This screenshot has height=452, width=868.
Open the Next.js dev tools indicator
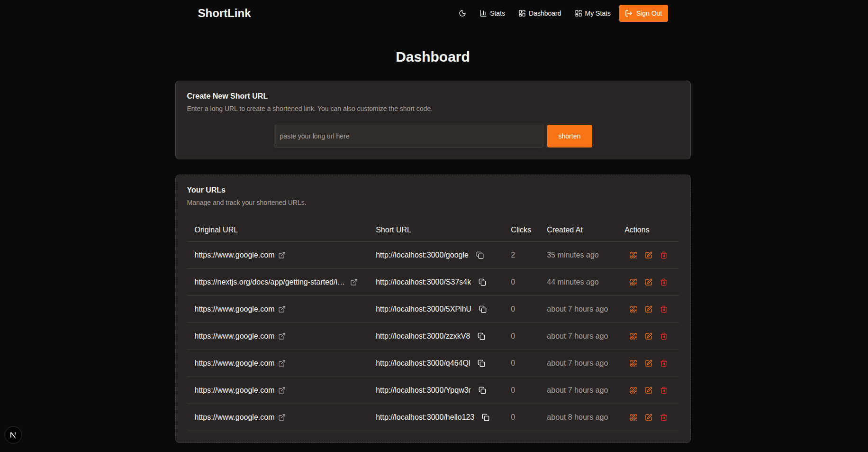13,434
